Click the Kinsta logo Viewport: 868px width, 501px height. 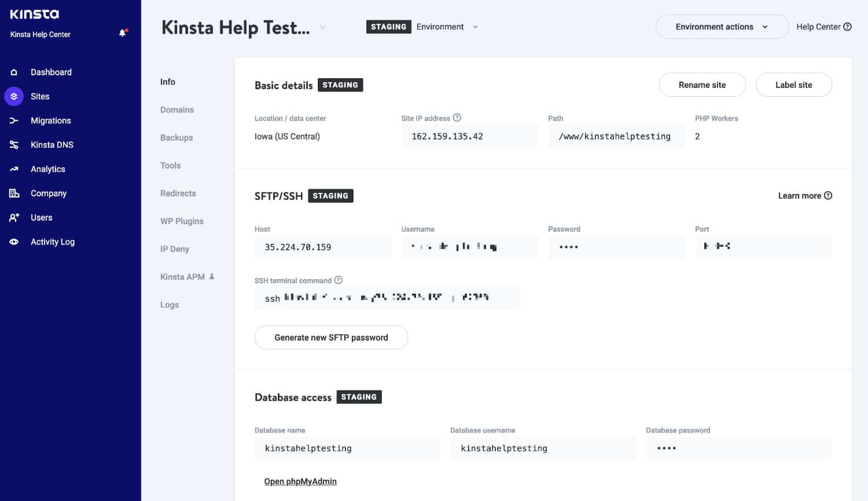pos(35,14)
